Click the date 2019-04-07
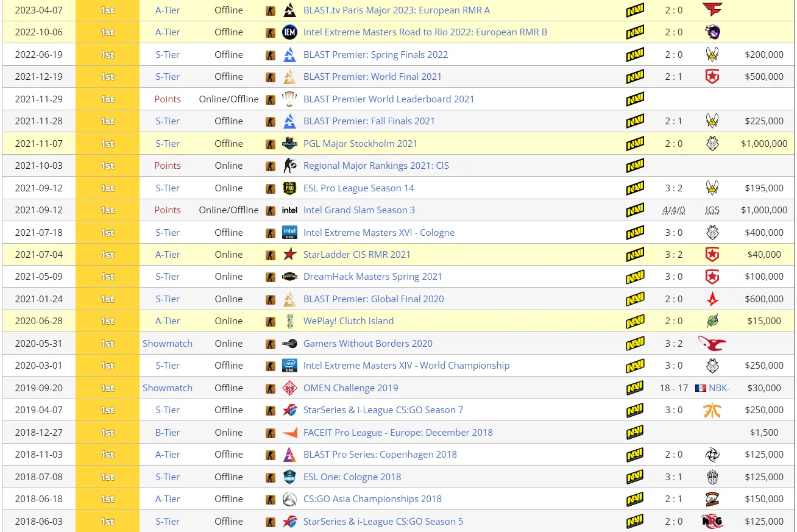 [39, 410]
